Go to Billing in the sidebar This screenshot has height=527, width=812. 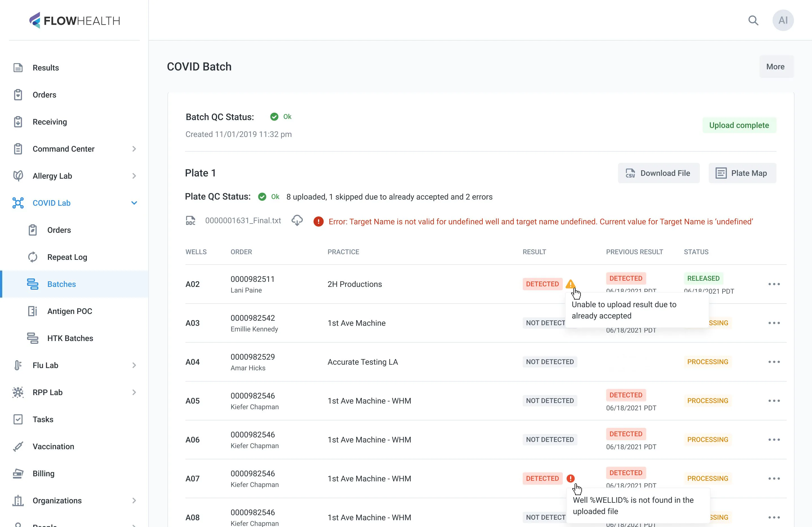[x=74, y=474]
